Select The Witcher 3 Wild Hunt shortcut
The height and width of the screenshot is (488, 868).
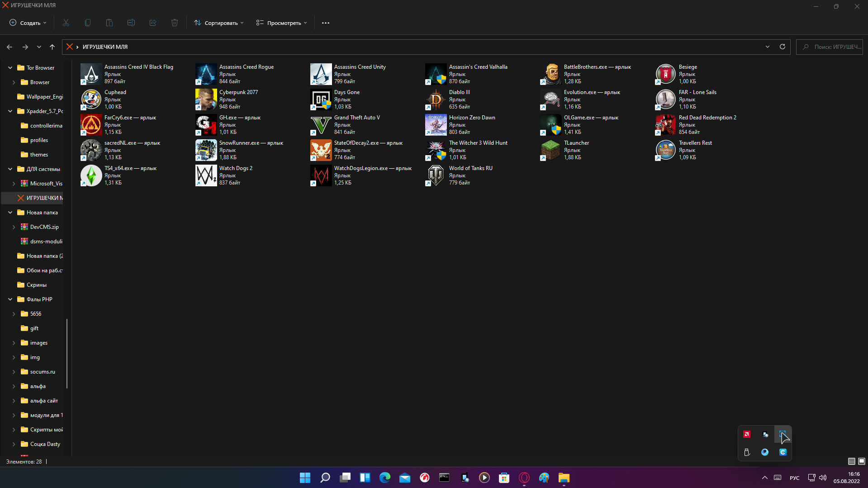point(436,150)
